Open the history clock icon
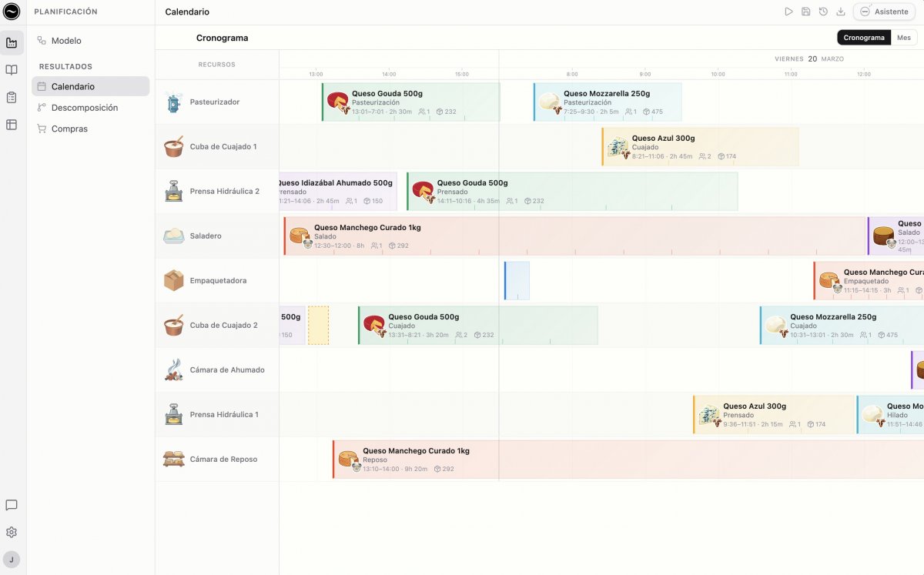924x575 pixels. tap(823, 12)
